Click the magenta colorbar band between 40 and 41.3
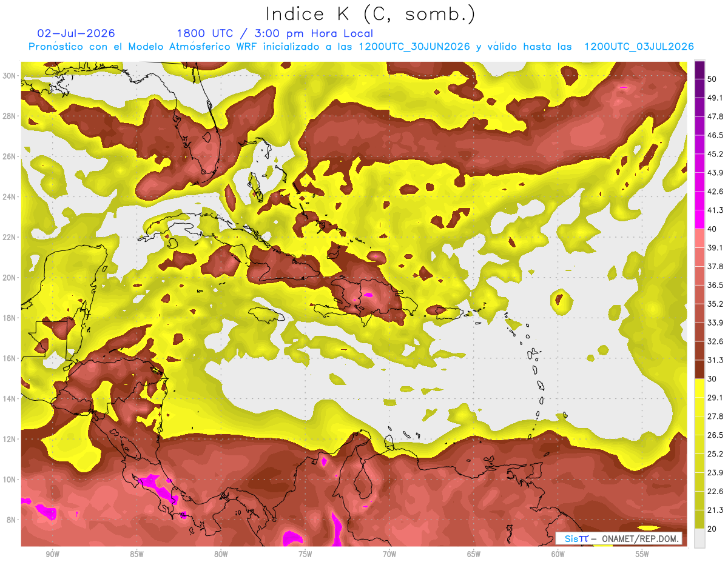The width and height of the screenshot is (728, 562). pyautogui.click(x=699, y=219)
